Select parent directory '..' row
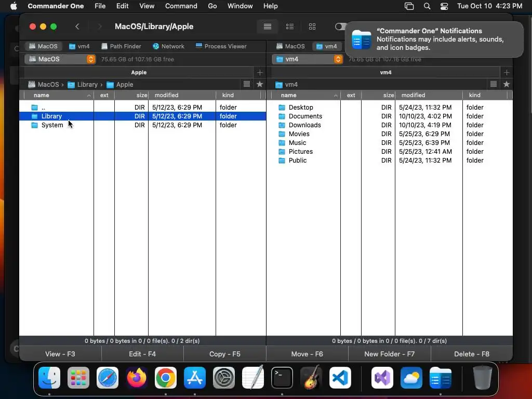 (142, 107)
